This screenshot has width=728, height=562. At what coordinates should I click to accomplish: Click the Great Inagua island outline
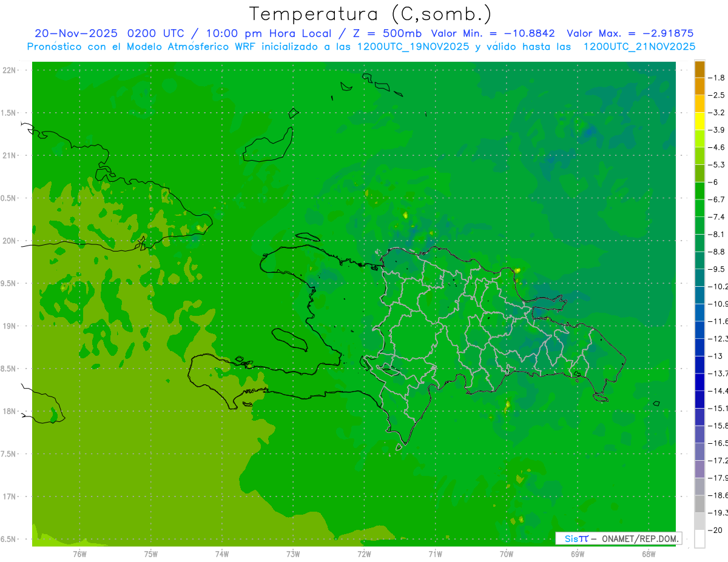coord(268,145)
